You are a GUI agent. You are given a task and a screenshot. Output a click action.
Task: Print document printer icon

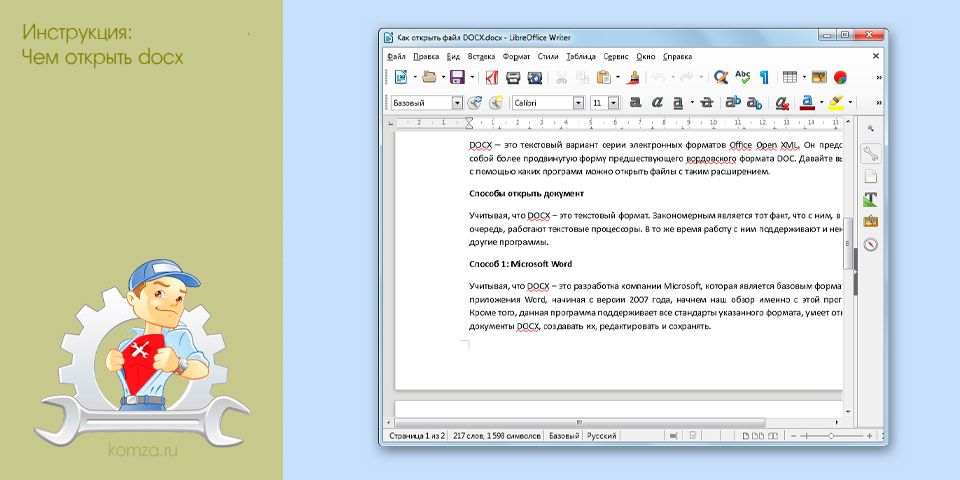point(512,77)
